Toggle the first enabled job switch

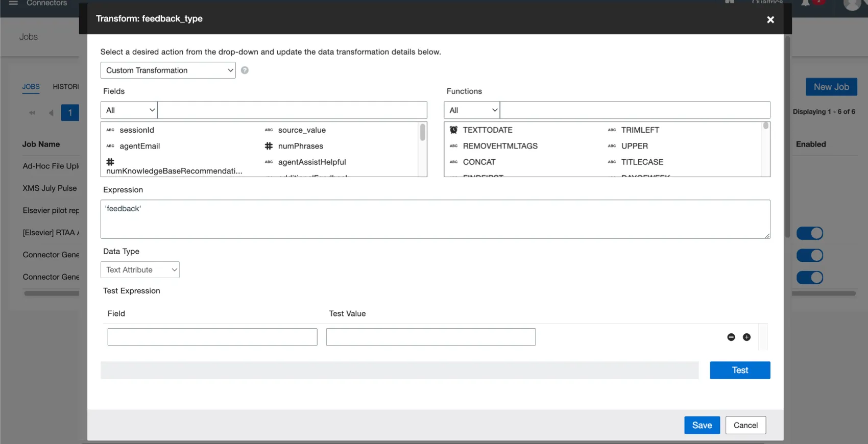[809, 233]
